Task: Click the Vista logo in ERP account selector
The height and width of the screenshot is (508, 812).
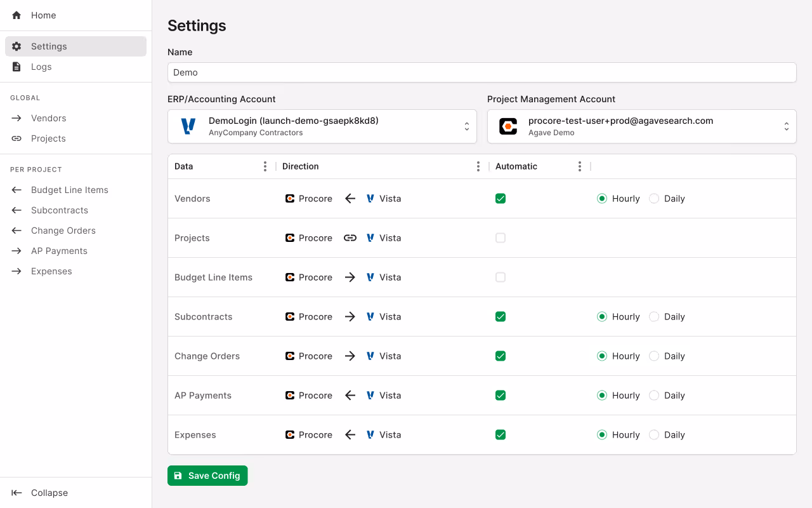Action: pos(188,126)
